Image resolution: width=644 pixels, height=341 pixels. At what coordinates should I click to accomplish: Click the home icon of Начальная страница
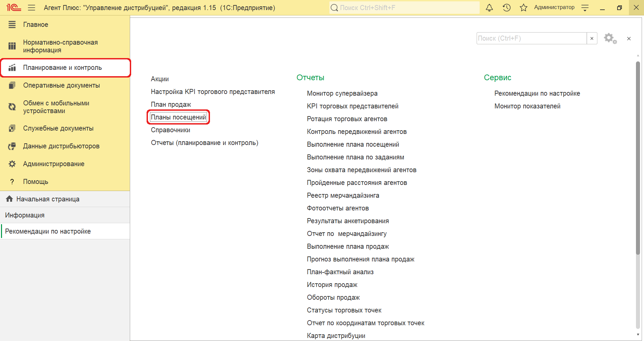pos(9,199)
